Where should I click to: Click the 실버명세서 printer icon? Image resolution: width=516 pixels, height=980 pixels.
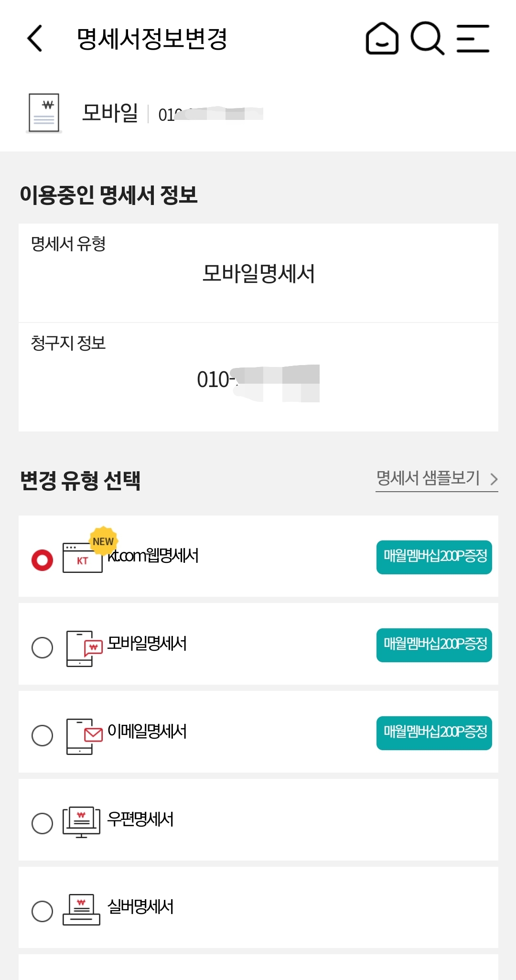pos(81,910)
